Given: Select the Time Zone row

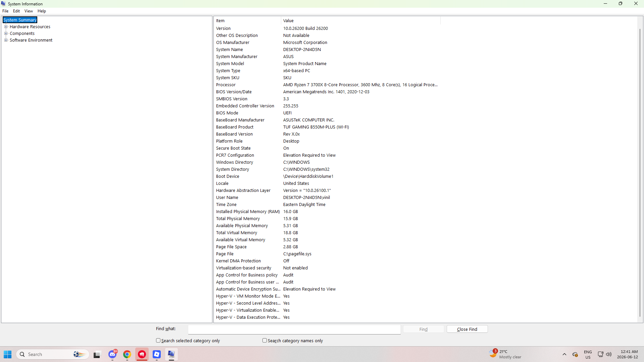Looking at the screenshot, I should tap(327, 205).
